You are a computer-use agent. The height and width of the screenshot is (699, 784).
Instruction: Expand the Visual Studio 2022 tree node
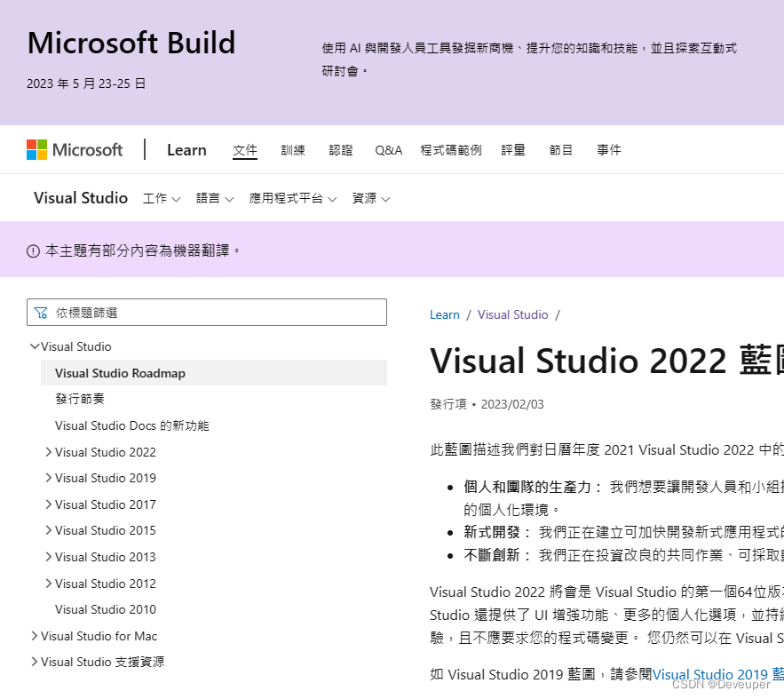(x=49, y=452)
